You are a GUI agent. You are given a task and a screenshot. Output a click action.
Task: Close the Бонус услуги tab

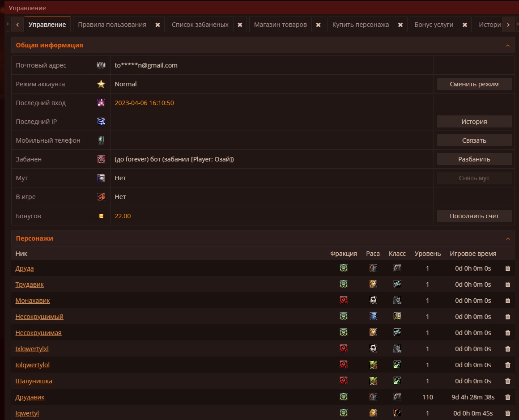pyautogui.click(x=464, y=25)
